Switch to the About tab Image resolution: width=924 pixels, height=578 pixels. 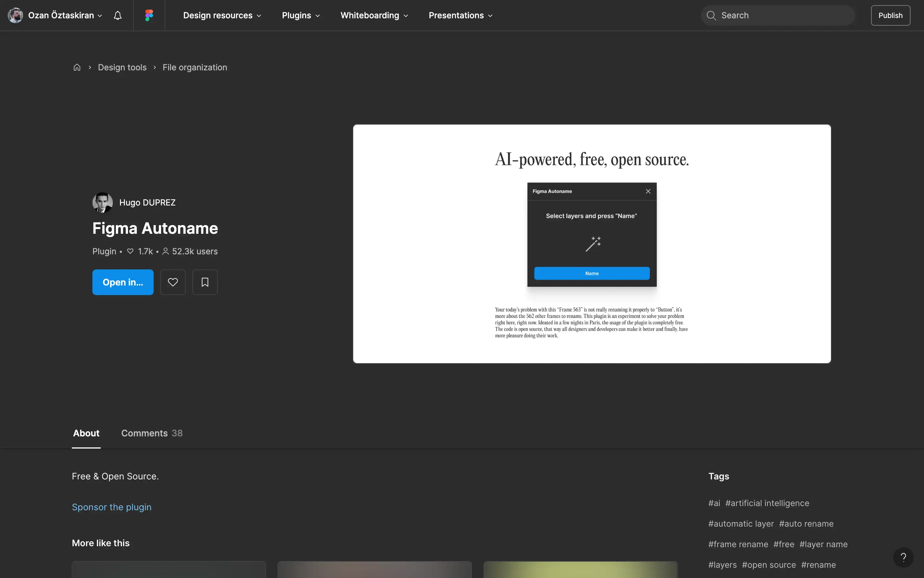tap(86, 433)
